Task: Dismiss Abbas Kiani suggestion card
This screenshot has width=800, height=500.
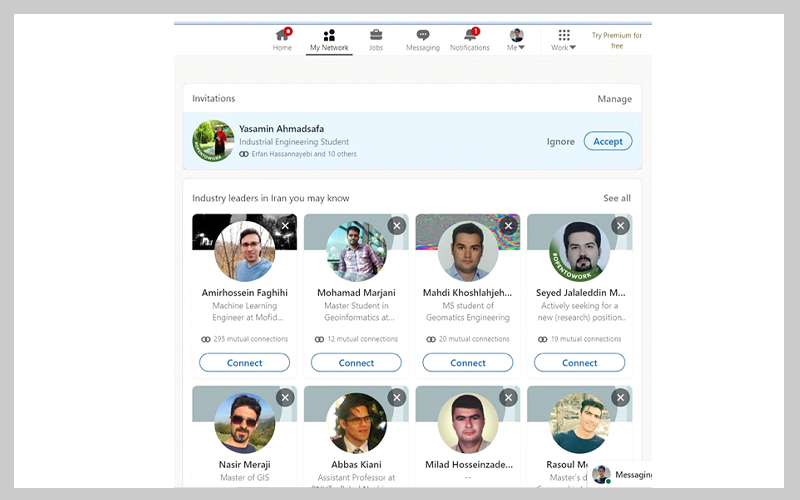Action: tap(397, 398)
